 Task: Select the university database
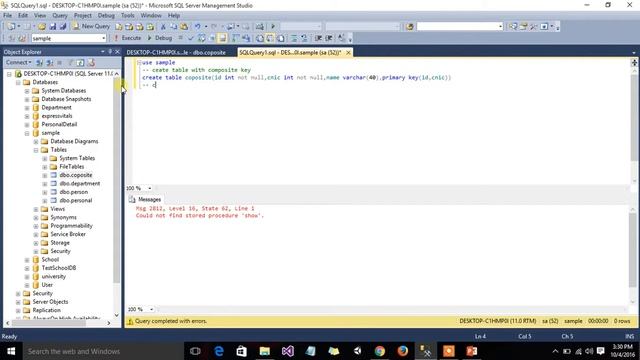[53, 276]
